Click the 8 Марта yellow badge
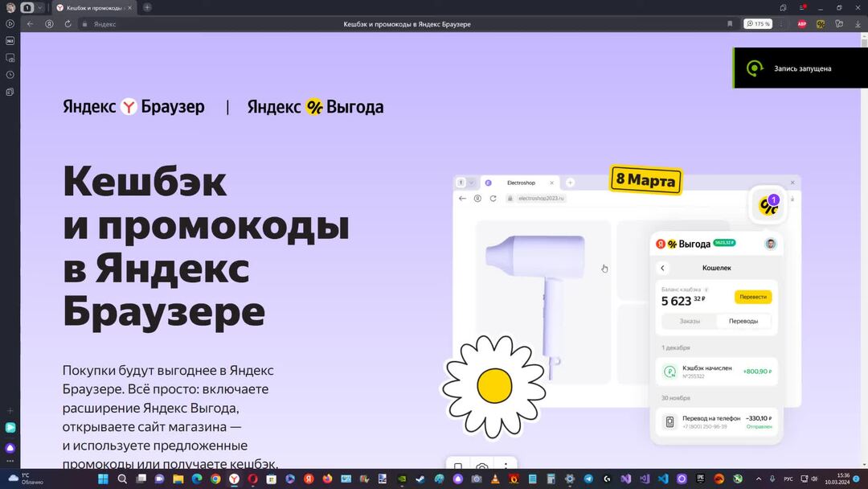Image resolution: width=868 pixels, height=489 pixels. coord(645,180)
